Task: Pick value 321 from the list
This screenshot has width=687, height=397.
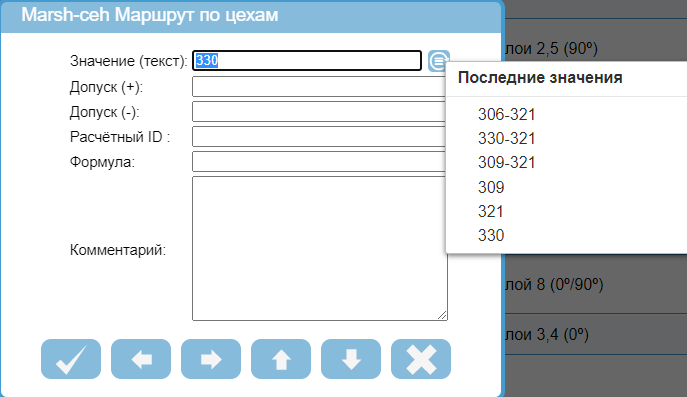Action: pyautogui.click(x=491, y=211)
